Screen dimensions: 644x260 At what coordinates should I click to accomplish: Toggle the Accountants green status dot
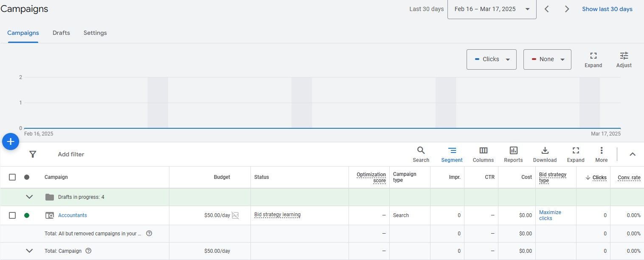27,215
